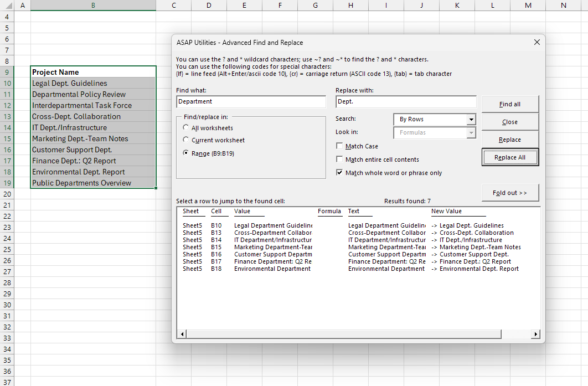Select result row for cell B10
This screenshot has height=386, width=588.
pyautogui.click(x=358, y=225)
